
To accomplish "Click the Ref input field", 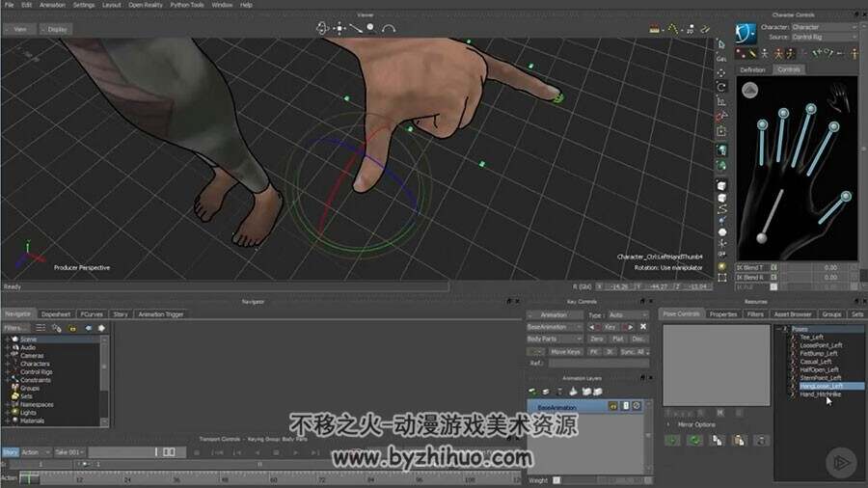I will [x=599, y=364].
